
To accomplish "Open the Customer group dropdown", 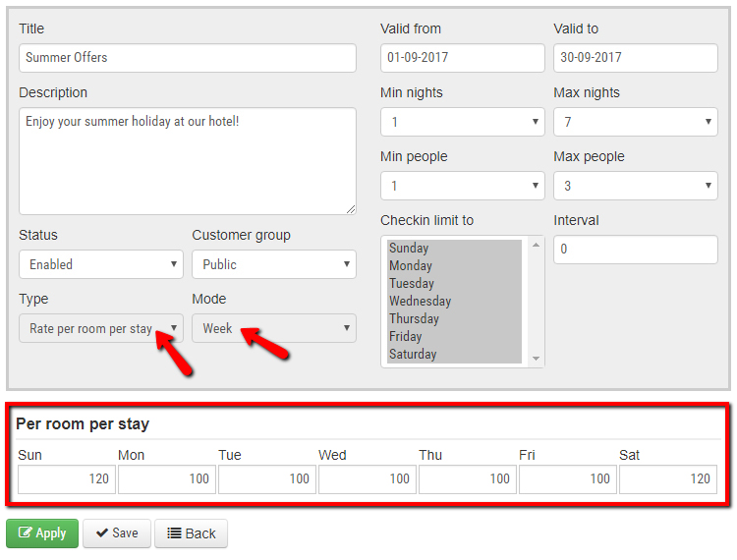I will 273,264.
